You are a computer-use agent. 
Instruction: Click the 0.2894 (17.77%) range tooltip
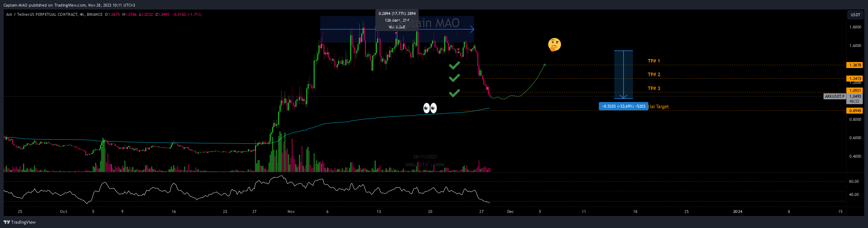(x=397, y=14)
